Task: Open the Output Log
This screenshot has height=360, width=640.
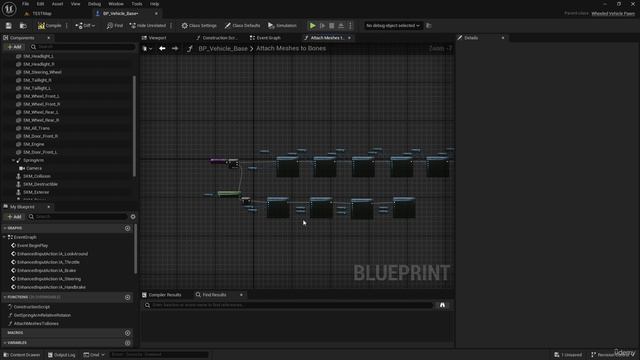Action: click(x=62, y=355)
